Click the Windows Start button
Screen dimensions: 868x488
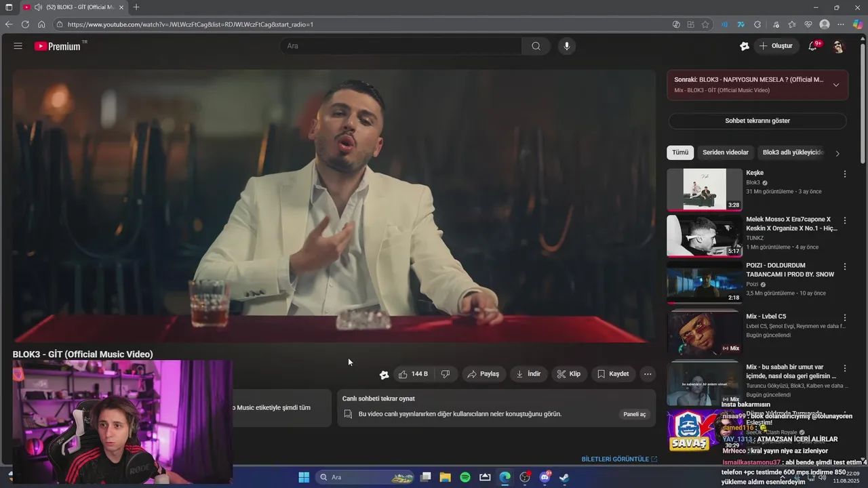click(x=304, y=477)
